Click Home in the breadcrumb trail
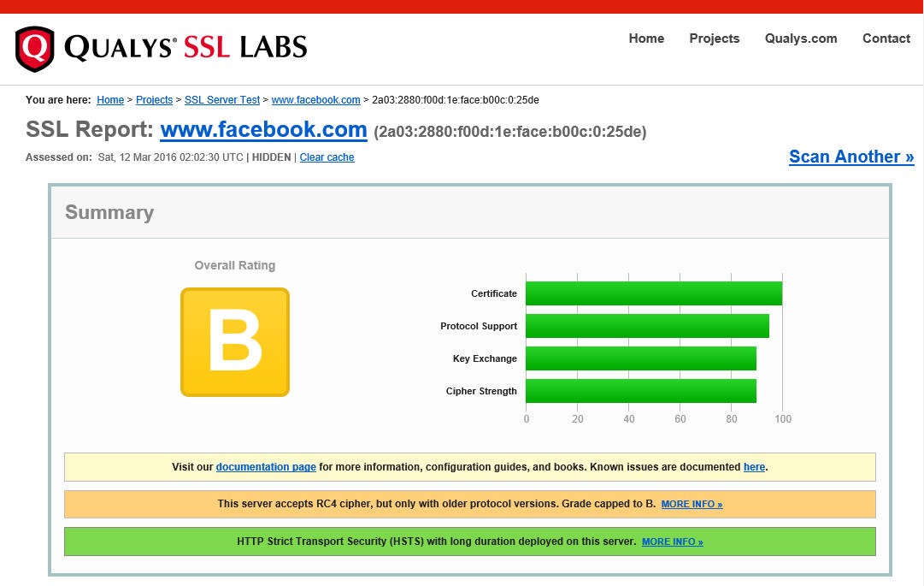The image size is (924, 586). (x=110, y=100)
